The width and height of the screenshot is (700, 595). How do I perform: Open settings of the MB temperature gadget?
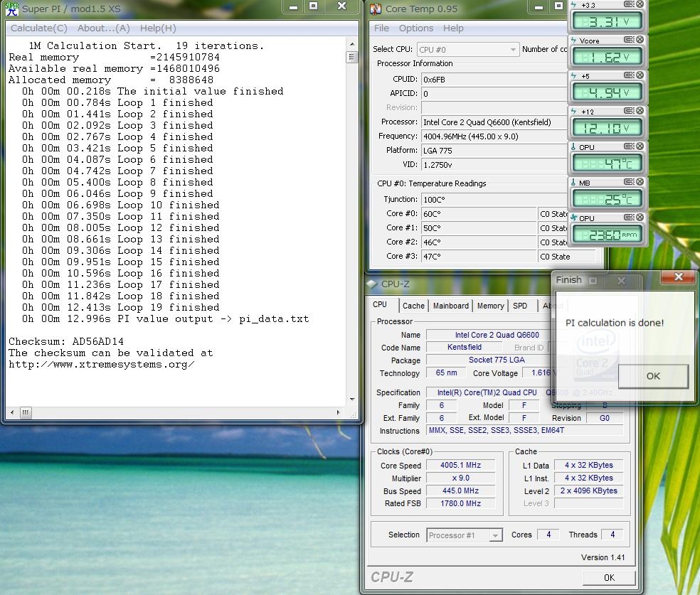tap(629, 181)
